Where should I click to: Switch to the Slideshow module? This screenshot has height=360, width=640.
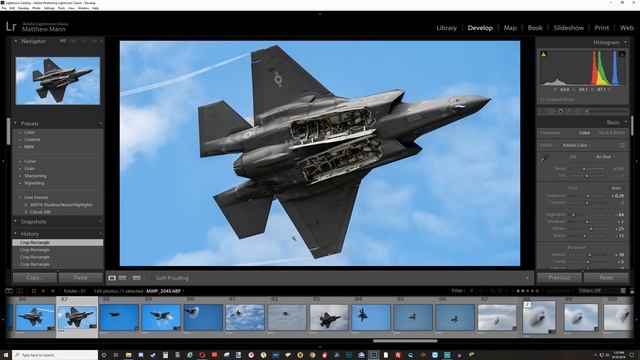point(569,28)
